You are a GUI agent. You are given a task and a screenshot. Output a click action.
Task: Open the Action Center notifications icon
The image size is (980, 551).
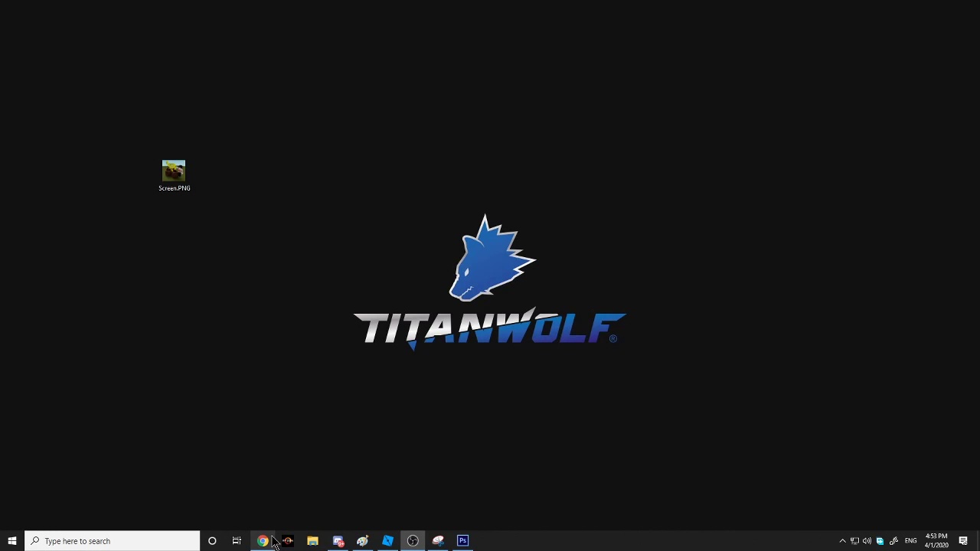tap(963, 541)
